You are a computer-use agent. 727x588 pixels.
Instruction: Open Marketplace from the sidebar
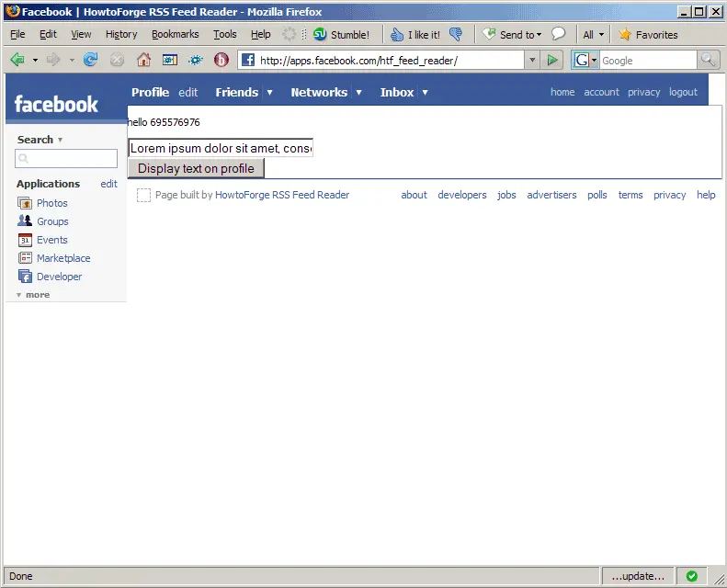pyautogui.click(x=62, y=258)
